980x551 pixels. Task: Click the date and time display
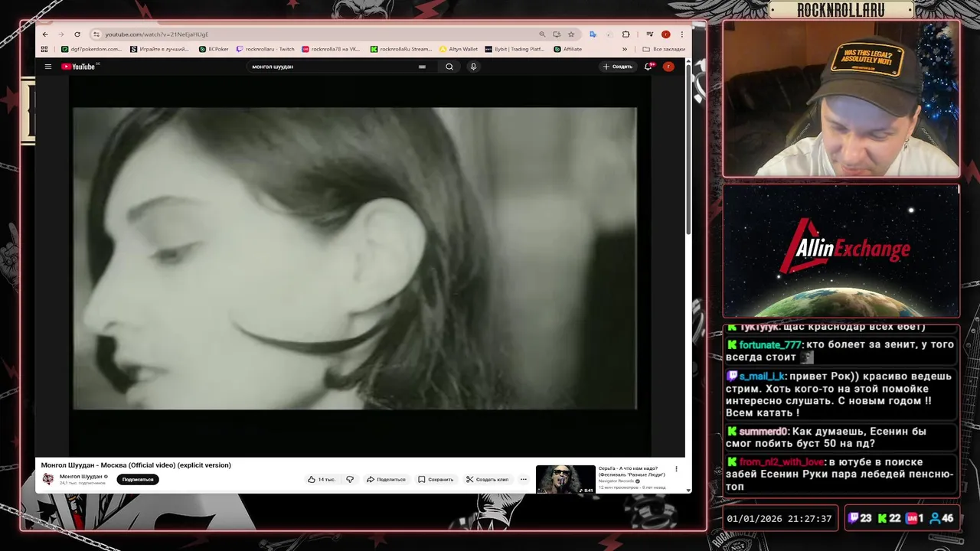tap(779, 519)
